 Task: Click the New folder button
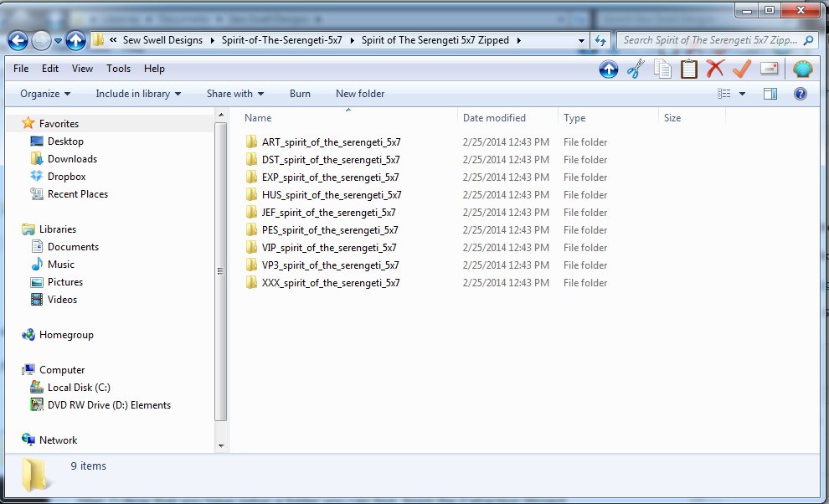tap(360, 94)
